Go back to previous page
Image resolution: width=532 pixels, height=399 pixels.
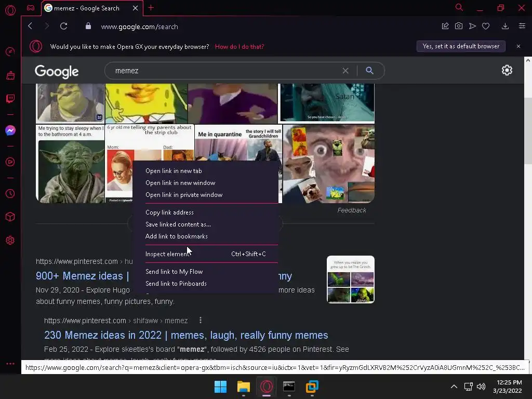coord(30,26)
